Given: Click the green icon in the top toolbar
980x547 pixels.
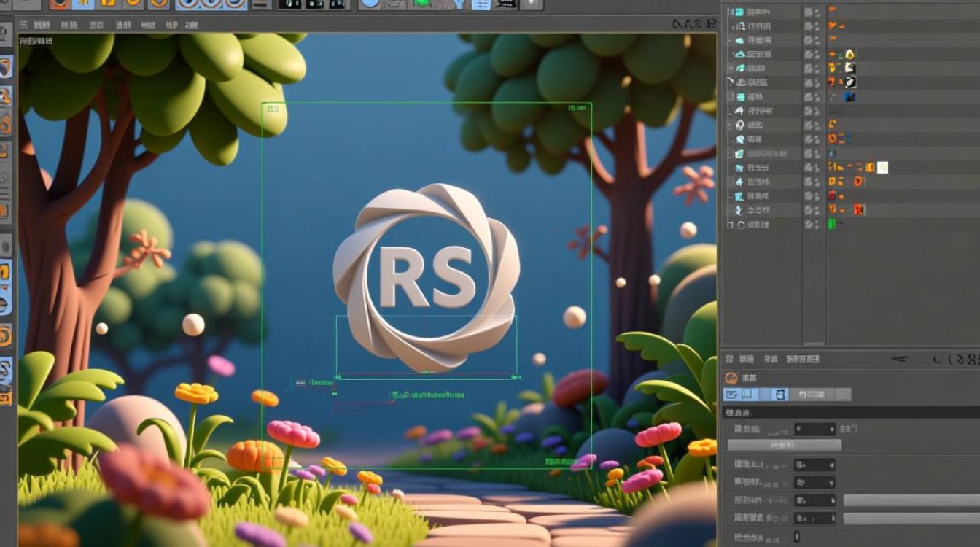Looking at the screenshot, I should pyautogui.click(x=422, y=4).
